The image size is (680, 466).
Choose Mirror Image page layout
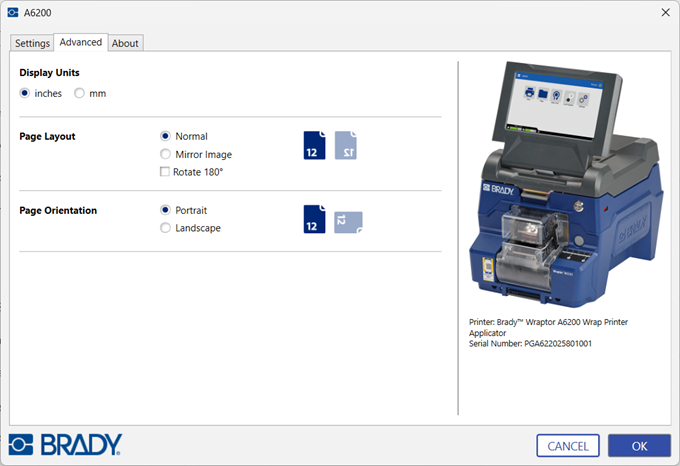(166, 154)
